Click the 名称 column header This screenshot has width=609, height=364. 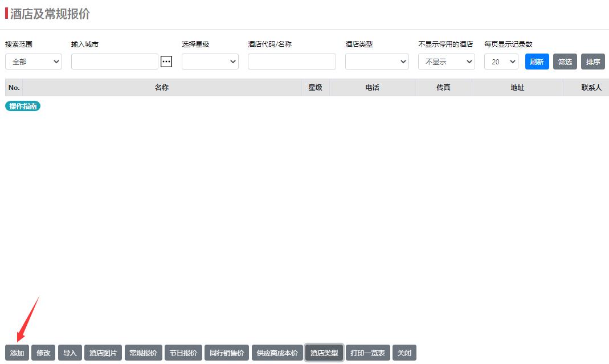tap(162, 87)
